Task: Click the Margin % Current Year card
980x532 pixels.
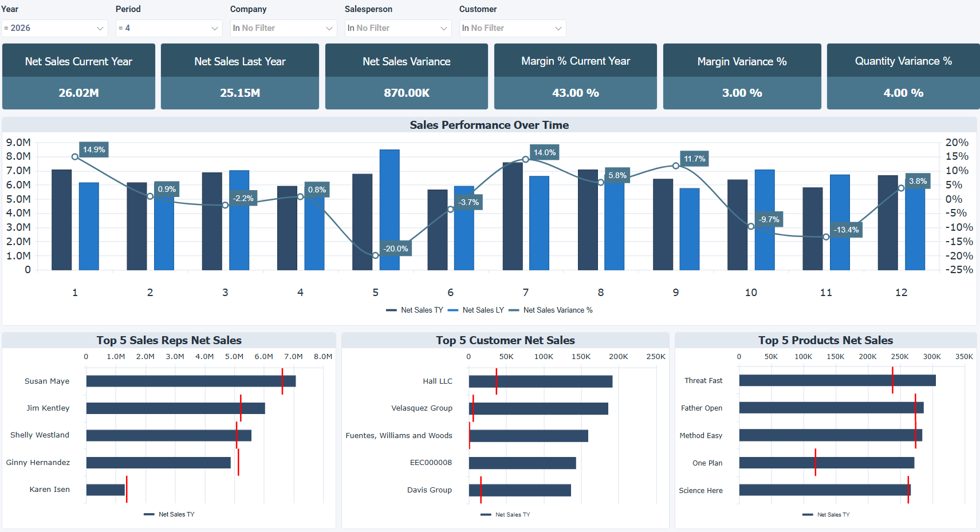Action: tap(576, 76)
